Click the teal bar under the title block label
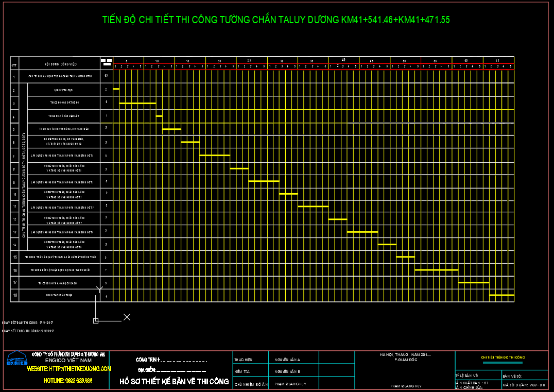The height and width of the screenshot is (392, 554). [503, 363]
